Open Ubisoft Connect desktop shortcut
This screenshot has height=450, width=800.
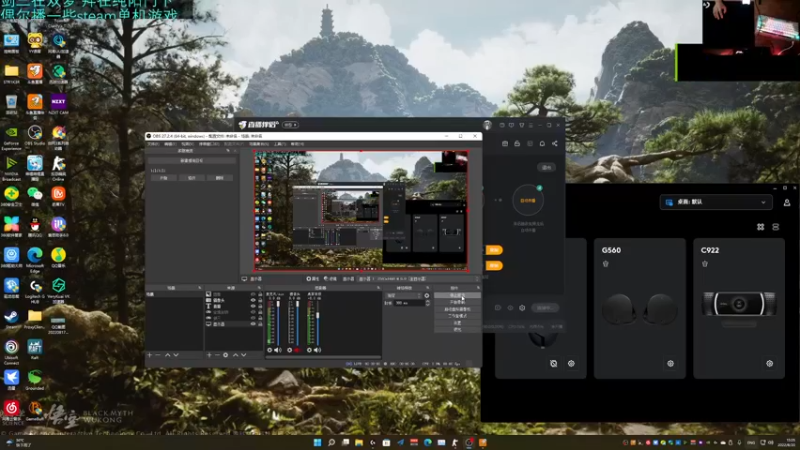(11, 351)
